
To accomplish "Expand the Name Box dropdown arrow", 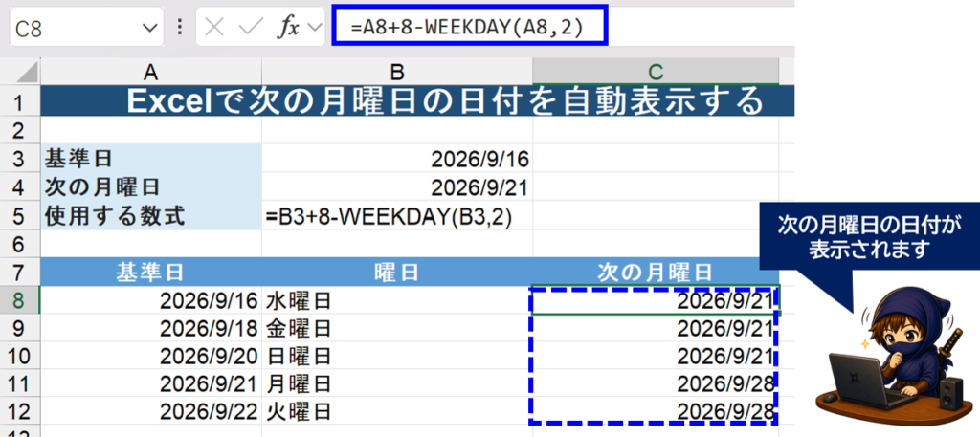I will [149, 28].
